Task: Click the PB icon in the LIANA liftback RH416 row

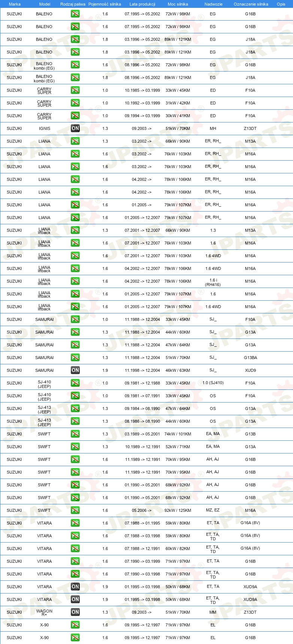Action: (x=75, y=281)
